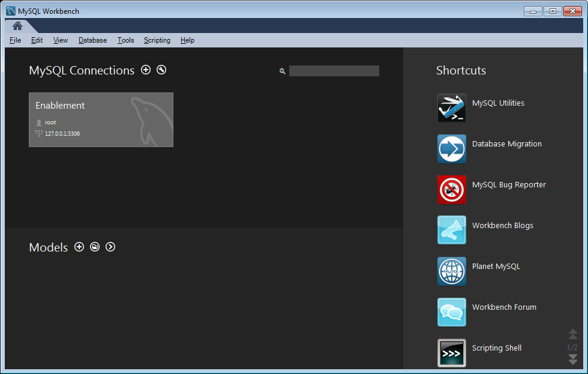Click the Workbench Forum label
Screen dimensions: 588x374
(504, 307)
